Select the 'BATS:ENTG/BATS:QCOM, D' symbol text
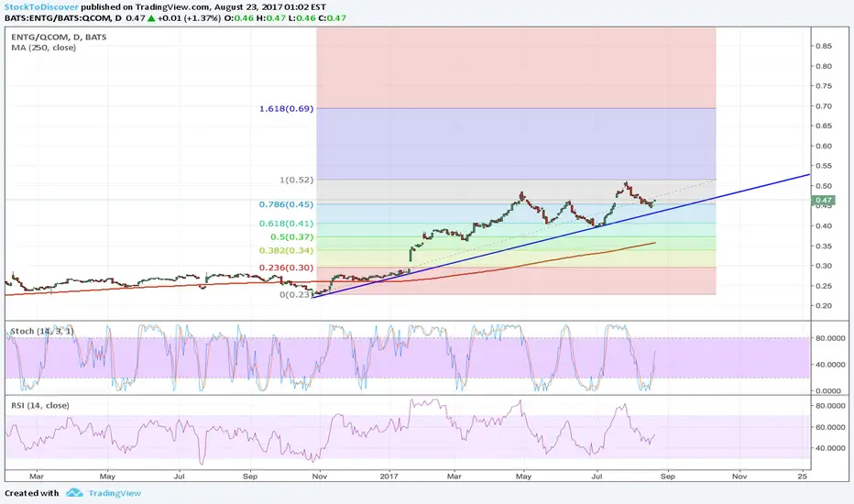 63,18
